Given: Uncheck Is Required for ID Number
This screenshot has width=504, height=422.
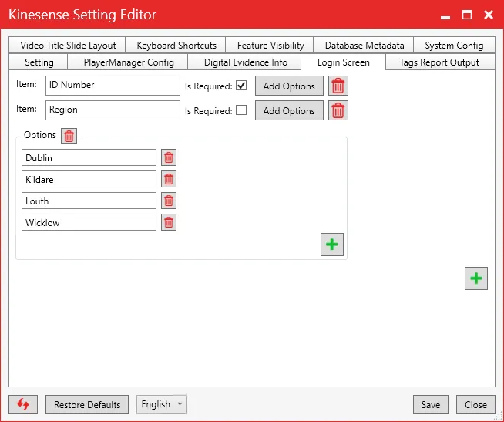Looking at the screenshot, I should click(x=241, y=86).
